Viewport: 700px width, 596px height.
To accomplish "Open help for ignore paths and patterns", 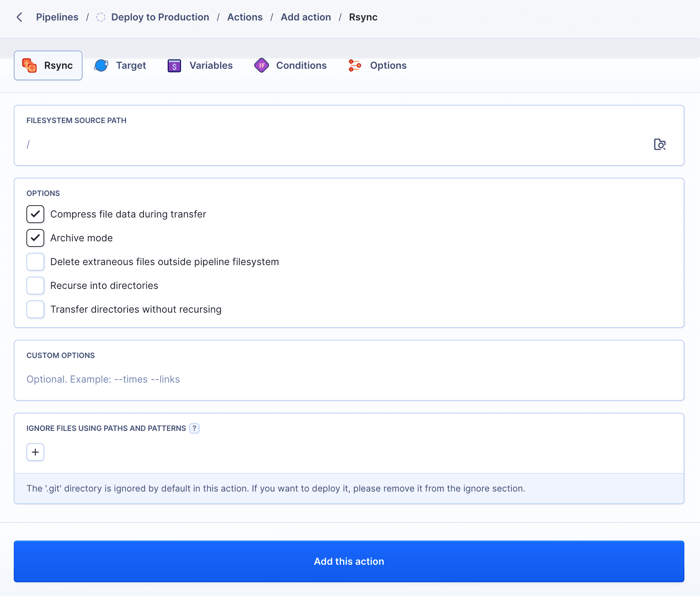I will point(194,428).
